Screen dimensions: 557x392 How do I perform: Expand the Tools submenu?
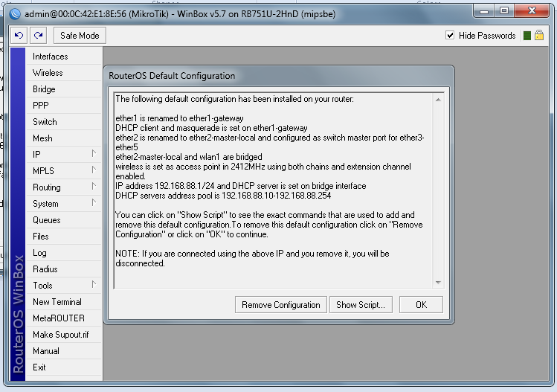pyautogui.click(x=64, y=286)
